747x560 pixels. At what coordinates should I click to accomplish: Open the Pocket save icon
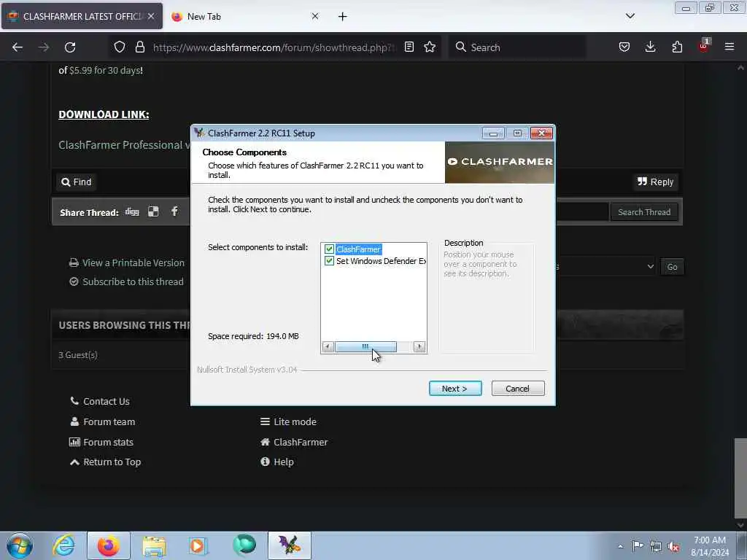[624, 47]
